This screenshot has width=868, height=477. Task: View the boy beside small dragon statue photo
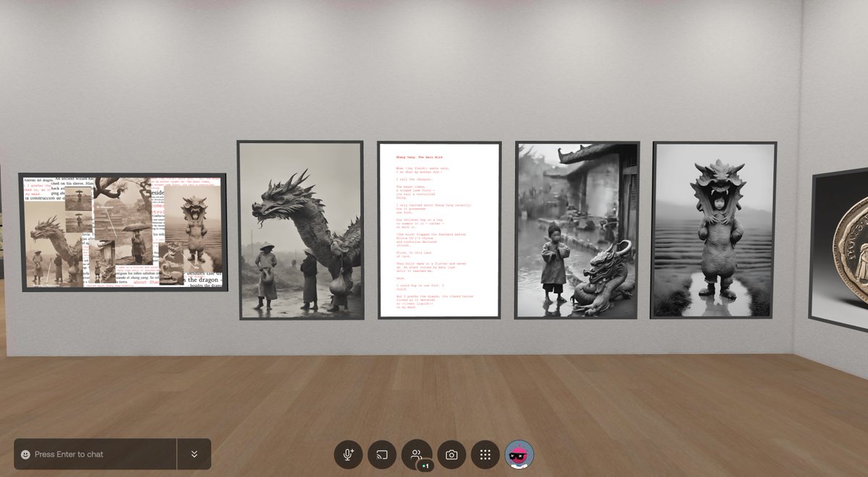point(577,230)
